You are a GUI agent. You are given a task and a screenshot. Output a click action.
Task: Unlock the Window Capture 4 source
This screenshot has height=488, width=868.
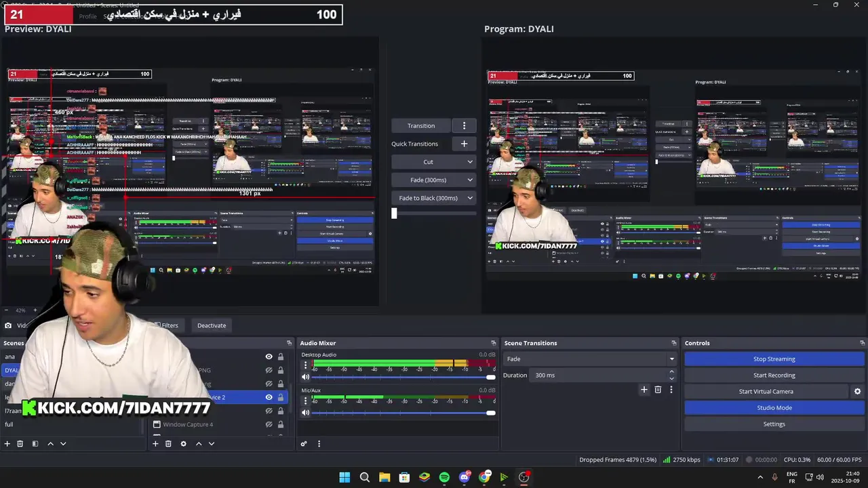pos(281,424)
